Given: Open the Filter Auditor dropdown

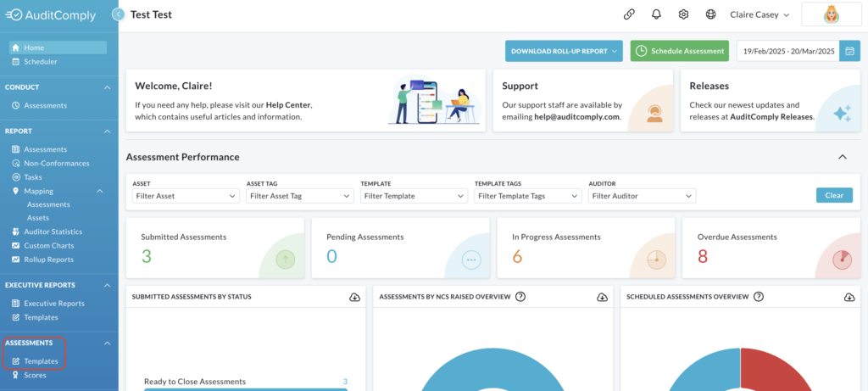Looking at the screenshot, I should [x=642, y=195].
